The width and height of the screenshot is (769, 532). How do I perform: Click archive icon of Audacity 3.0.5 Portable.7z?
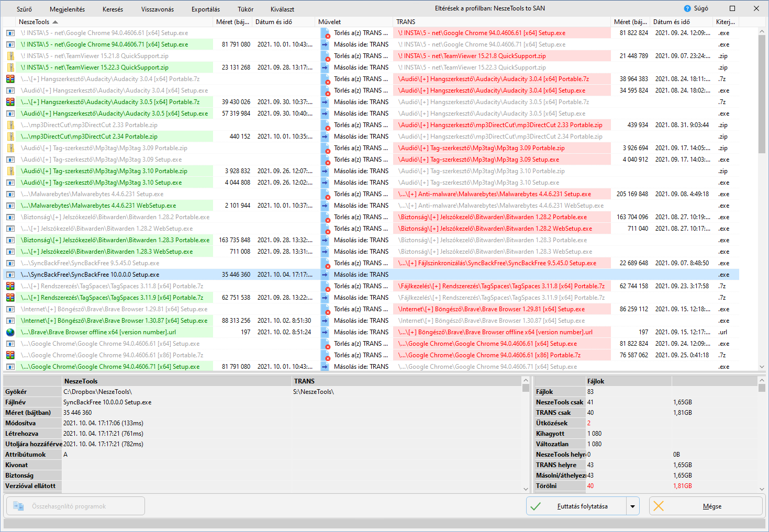click(10, 102)
